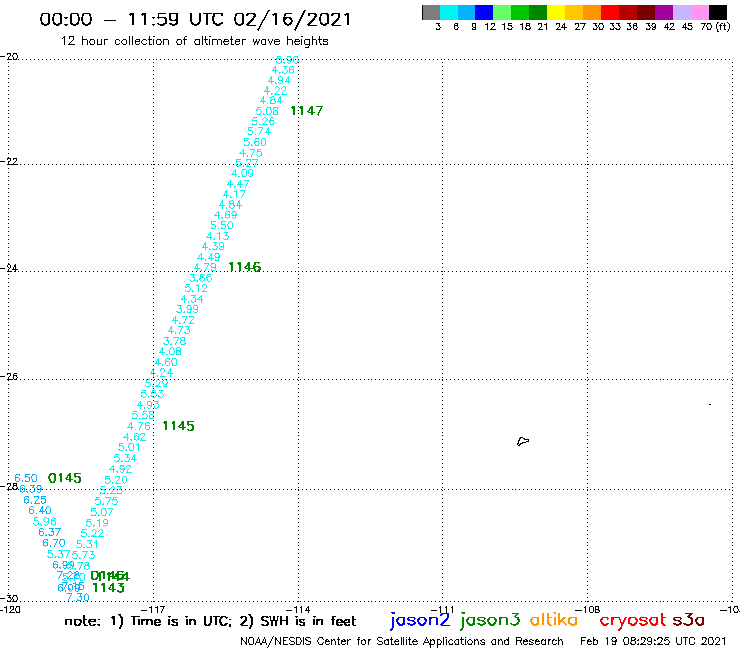Click the 5.12 wave height reading
Viewport: 740px width, 650px height.
[x=196, y=288]
